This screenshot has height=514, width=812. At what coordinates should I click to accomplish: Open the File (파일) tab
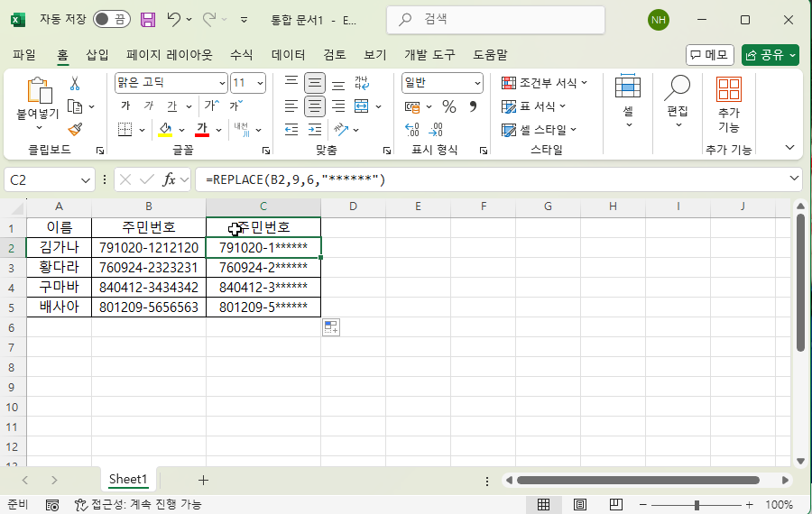[x=24, y=55]
